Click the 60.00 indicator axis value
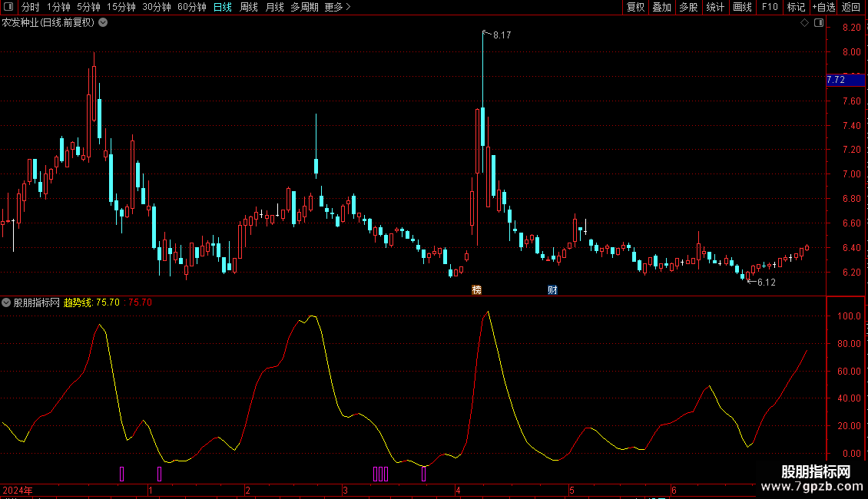868x499 pixels. [x=849, y=372]
